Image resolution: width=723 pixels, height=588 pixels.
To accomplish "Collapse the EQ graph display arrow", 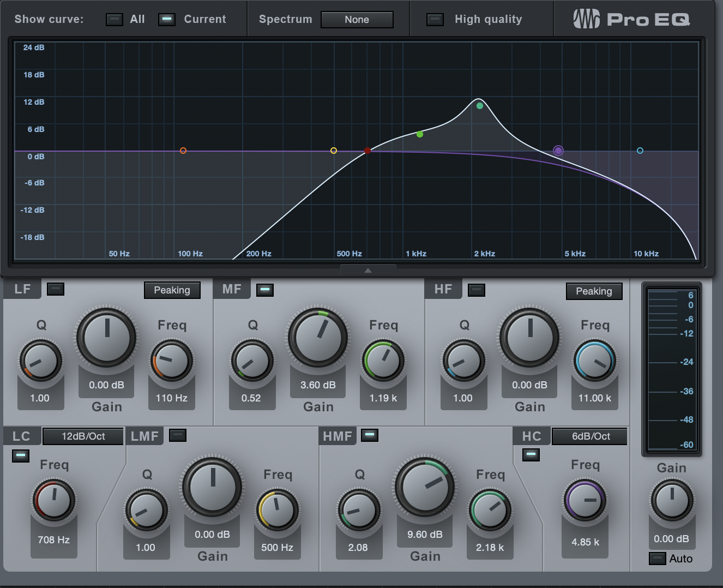I will click(x=368, y=271).
